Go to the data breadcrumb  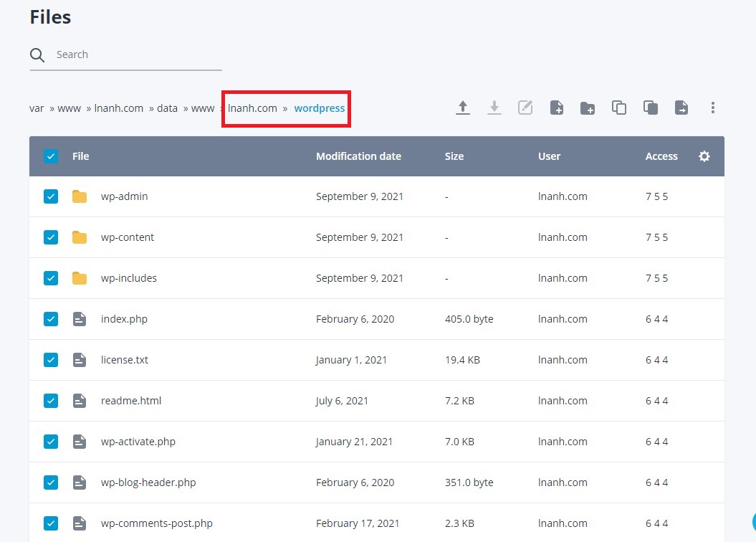pos(167,108)
